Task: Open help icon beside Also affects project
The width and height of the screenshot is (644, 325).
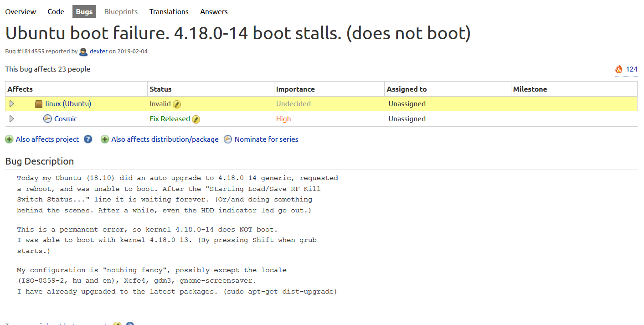Action: click(88, 139)
